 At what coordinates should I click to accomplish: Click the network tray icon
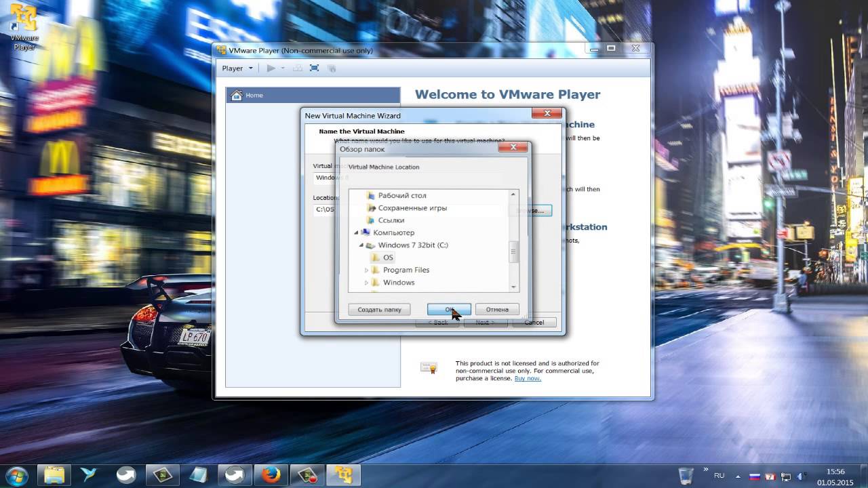point(787,476)
